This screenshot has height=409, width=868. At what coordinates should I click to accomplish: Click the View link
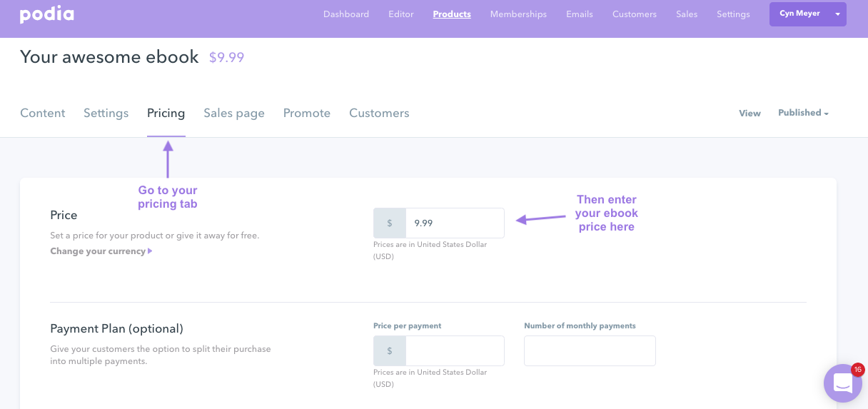tap(750, 113)
